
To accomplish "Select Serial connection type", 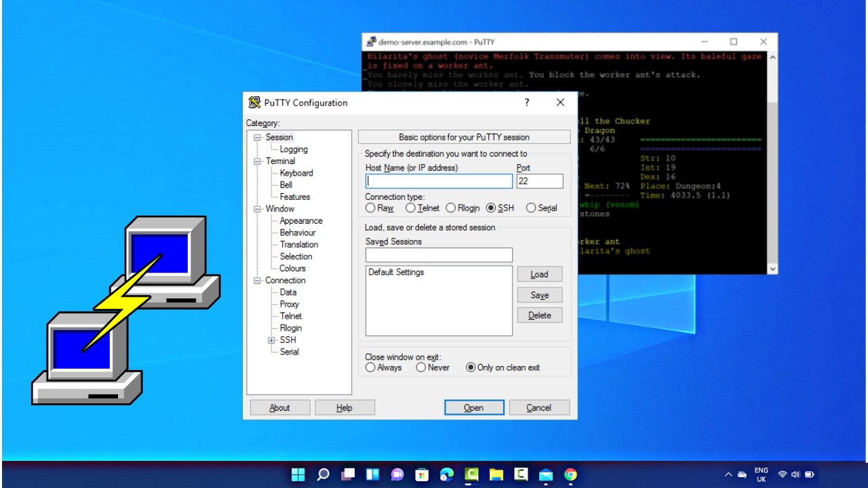I will (x=542, y=208).
